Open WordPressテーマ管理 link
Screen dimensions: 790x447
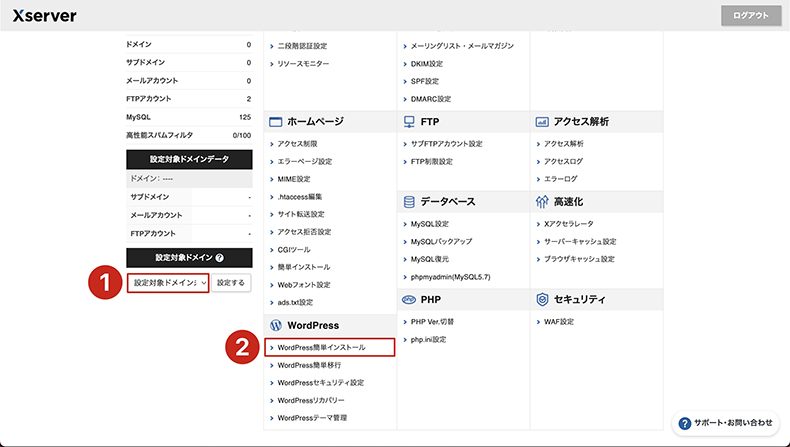[312, 418]
